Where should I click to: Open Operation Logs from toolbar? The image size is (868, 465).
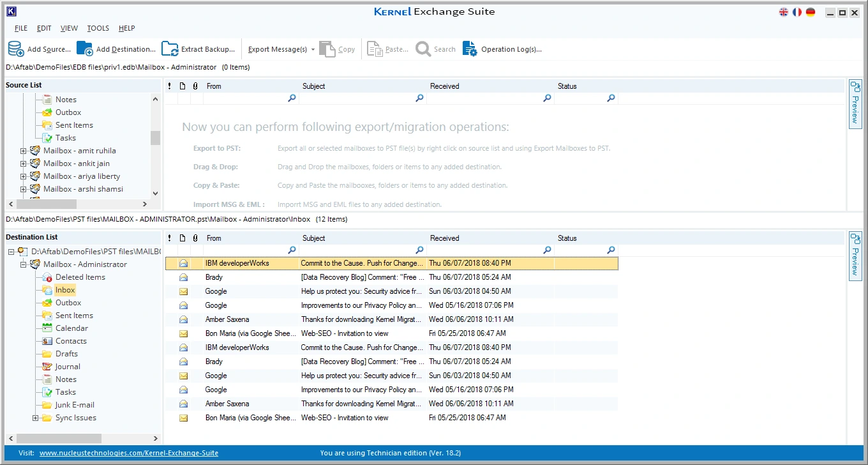502,49
